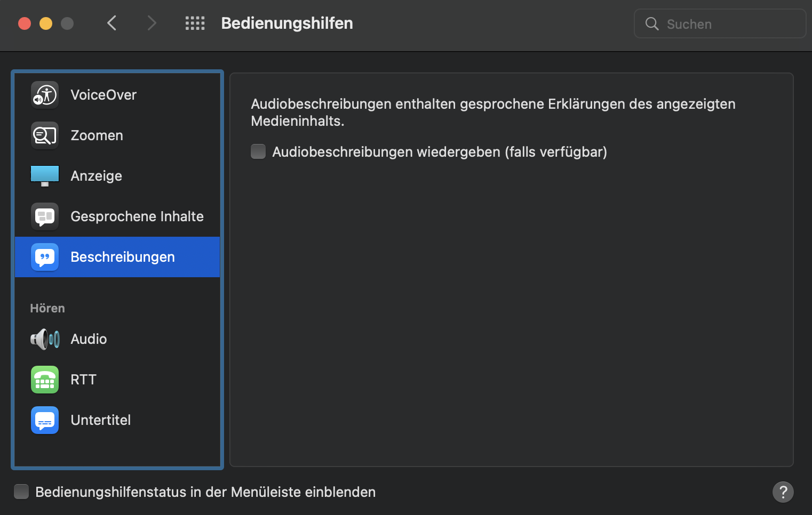
Task: Switch to the Untertitel sidebar entry
Action: [101, 420]
